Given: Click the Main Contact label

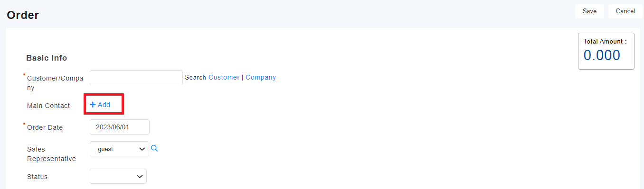Looking at the screenshot, I should 48,106.
